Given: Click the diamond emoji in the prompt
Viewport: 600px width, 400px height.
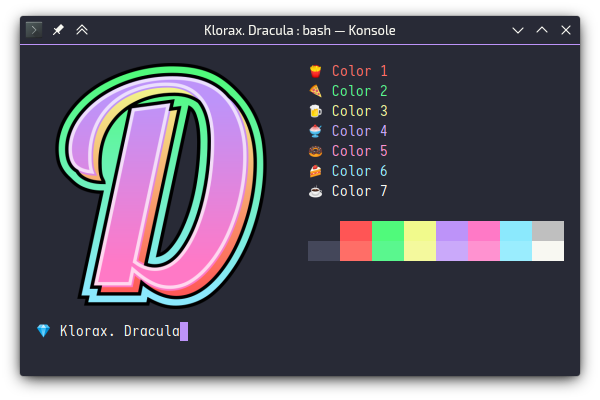Looking at the screenshot, I should (x=43, y=331).
